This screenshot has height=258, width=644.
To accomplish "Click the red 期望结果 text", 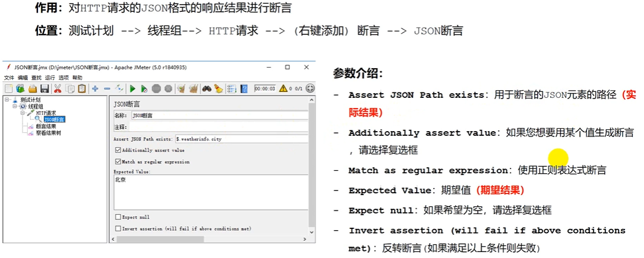I will click(500, 190).
